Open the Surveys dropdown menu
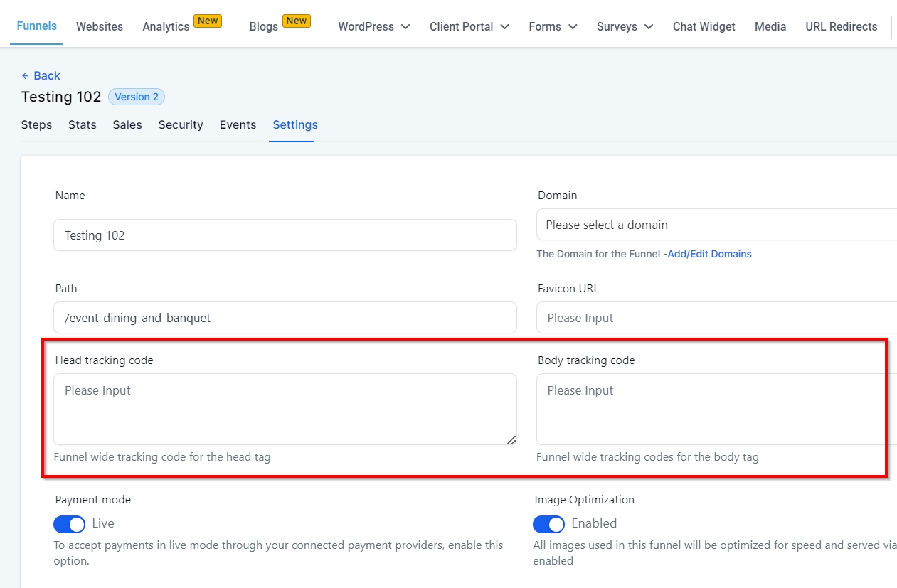Viewport: 897px width, 588px height. point(625,26)
